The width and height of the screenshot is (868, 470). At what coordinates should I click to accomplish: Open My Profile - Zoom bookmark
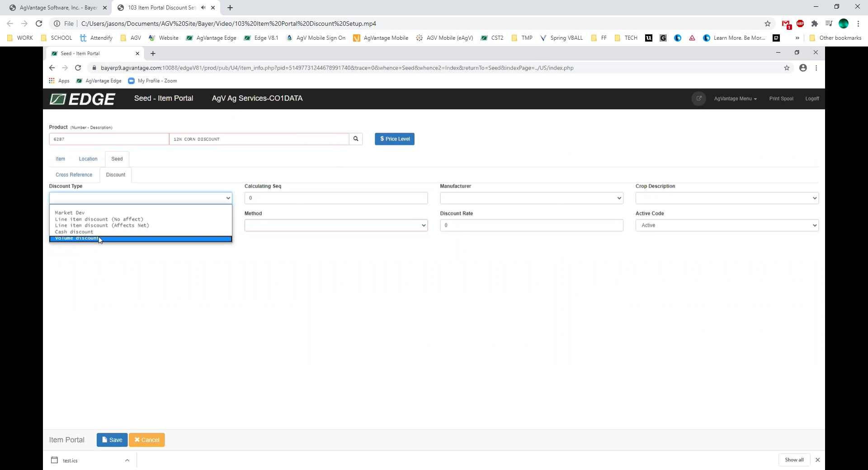[153, 81]
